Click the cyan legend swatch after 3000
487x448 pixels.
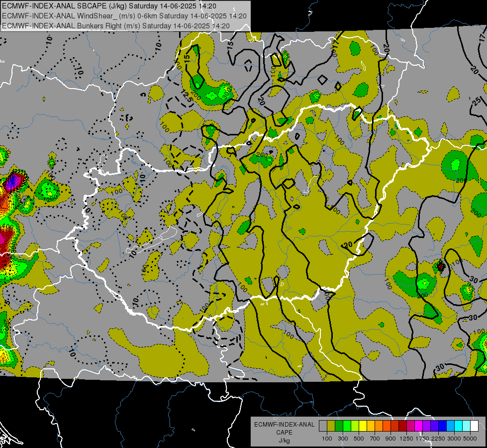(x=459, y=426)
